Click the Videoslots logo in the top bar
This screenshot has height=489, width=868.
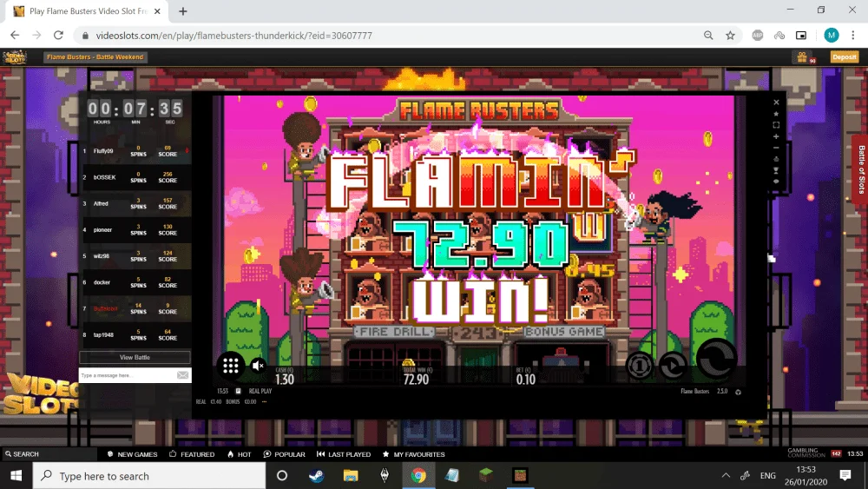tap(15, 57)
